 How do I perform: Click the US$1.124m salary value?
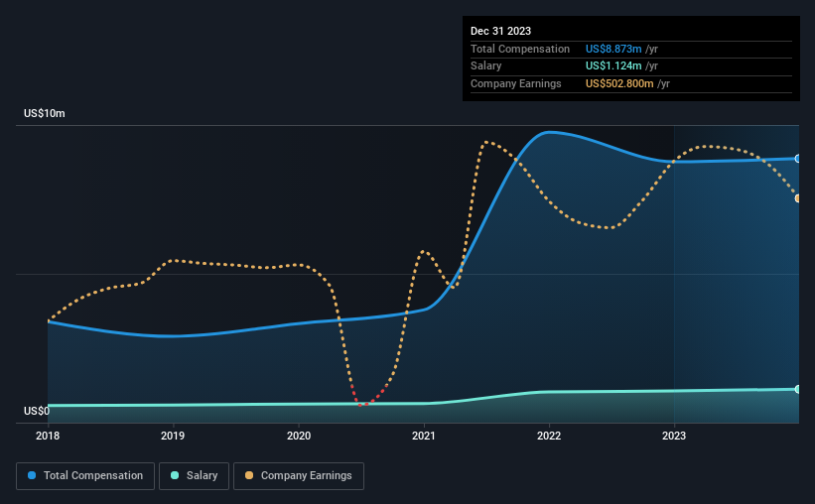click(x=613, y=66)
